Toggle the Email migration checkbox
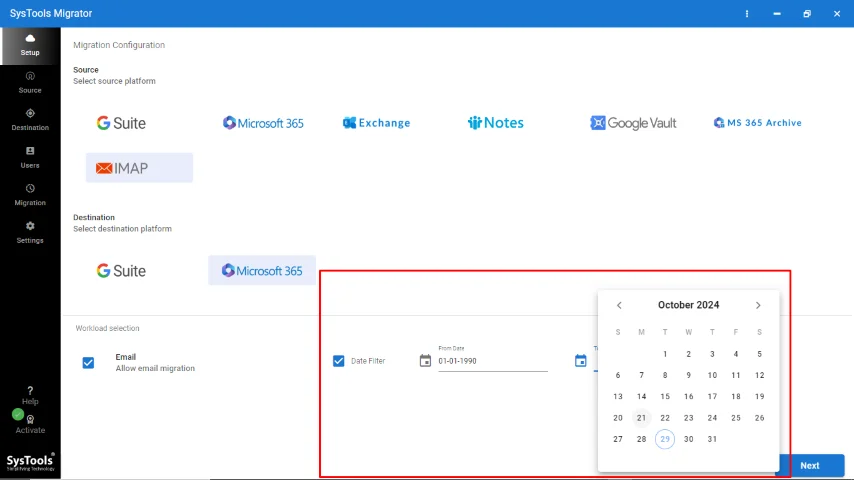Screen dimensions: 854x480 pos(88,363)
